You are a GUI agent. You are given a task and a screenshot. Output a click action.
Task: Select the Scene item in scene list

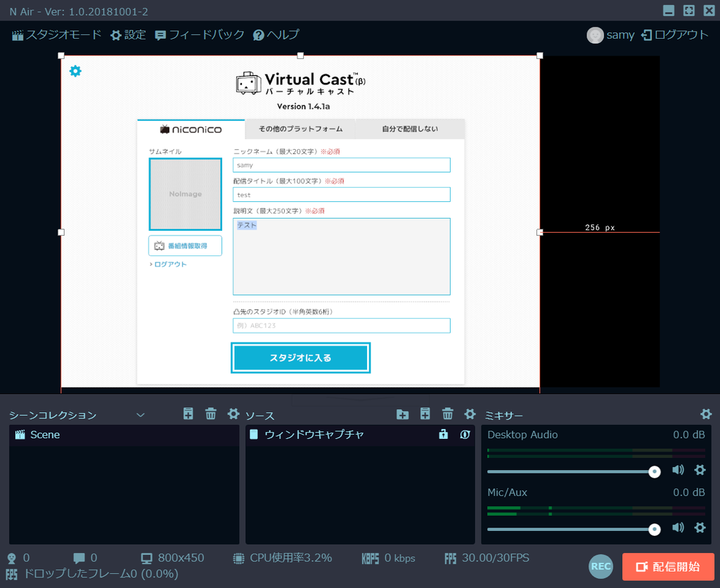124,435
